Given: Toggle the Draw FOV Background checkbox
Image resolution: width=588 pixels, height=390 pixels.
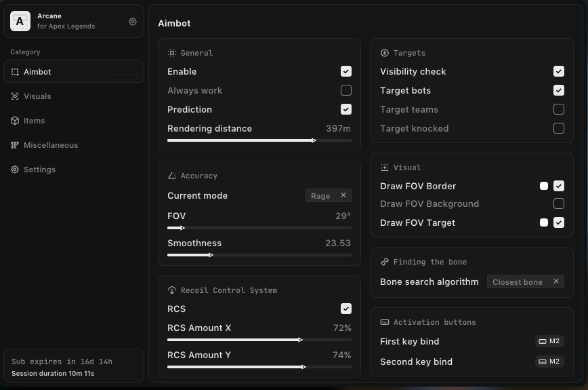Looking at the screenshot, I should [559, 203].
